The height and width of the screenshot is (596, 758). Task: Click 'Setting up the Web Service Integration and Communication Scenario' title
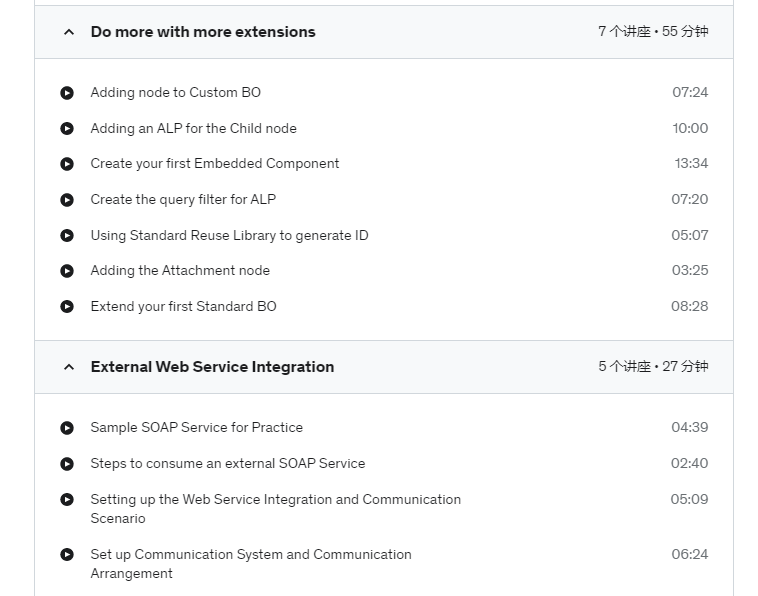pos(276,509)
